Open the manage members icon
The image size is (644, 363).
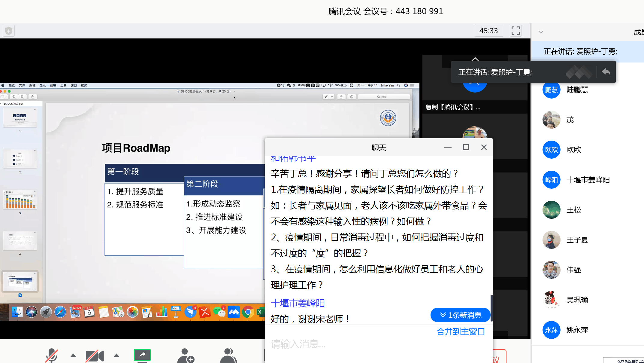[x=228, y=356]
